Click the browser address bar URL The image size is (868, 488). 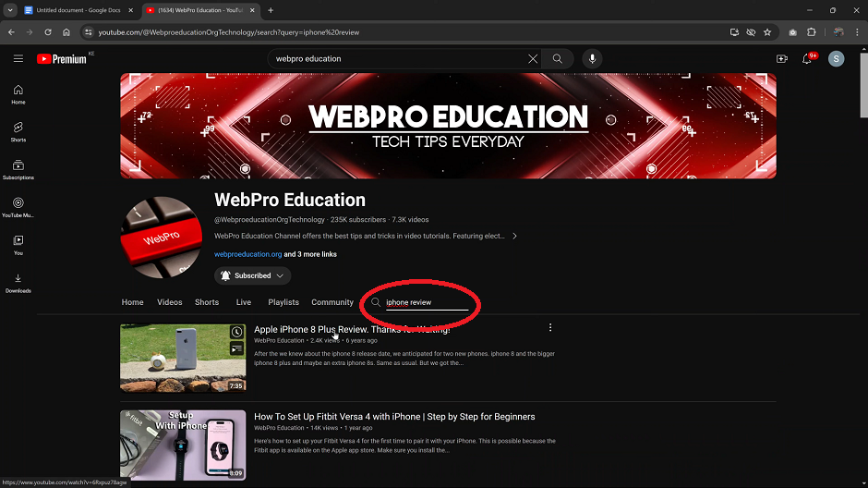coord(229,32)
